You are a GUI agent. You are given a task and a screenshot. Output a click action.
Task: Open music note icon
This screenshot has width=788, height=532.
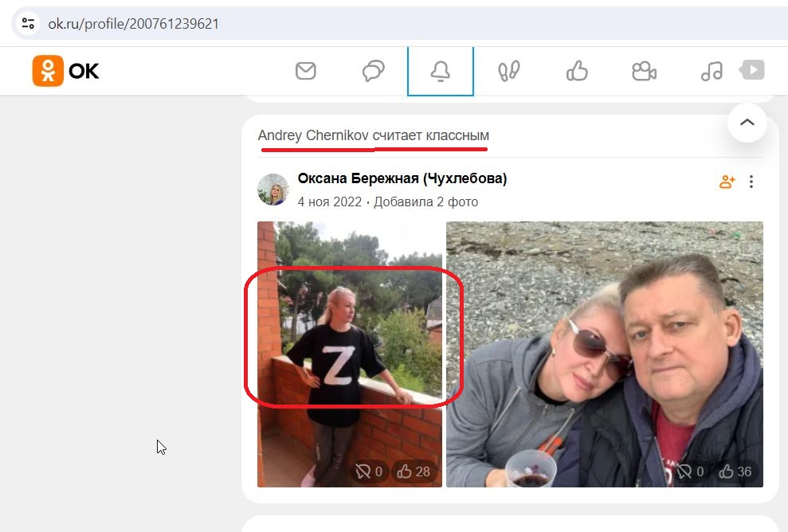712,71
